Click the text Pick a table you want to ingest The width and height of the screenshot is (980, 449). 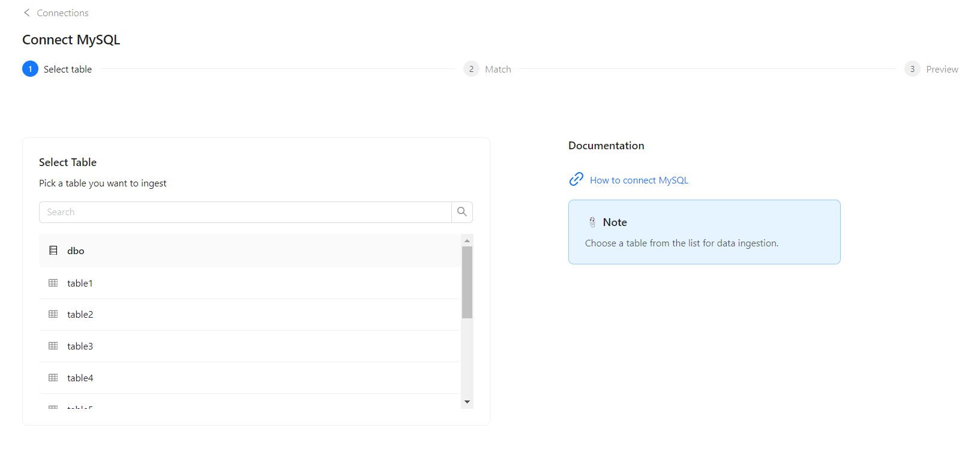[103, 183]
